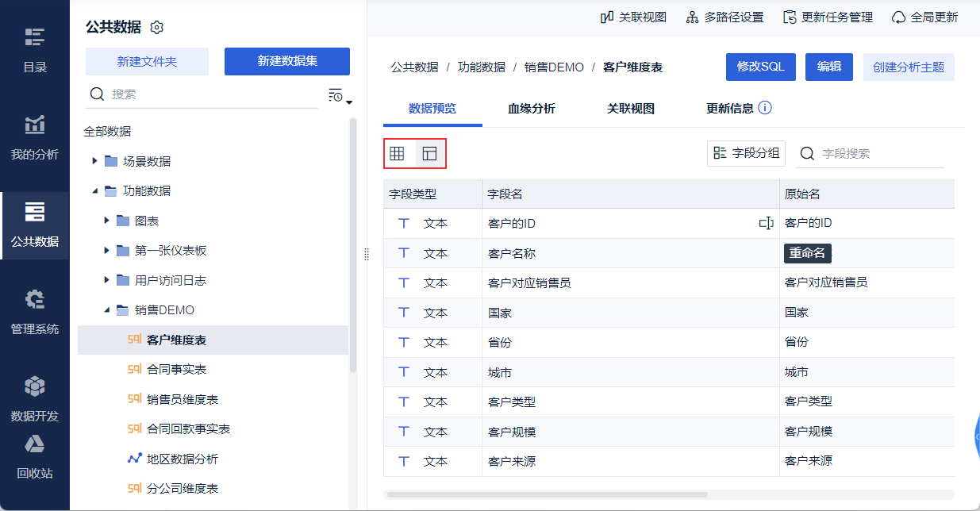Open the 关联视图 tab
The image size is (980, 511).
[631, 109]
